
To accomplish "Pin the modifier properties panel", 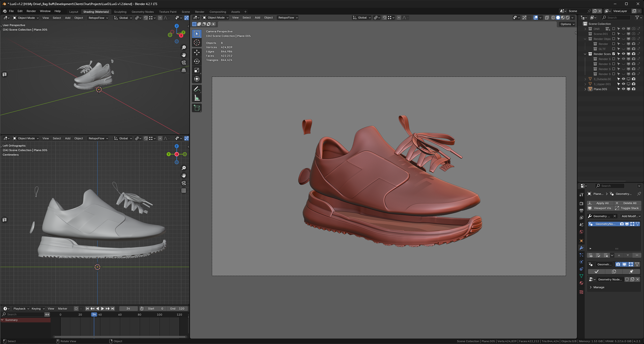I will [x=639, y=194].
